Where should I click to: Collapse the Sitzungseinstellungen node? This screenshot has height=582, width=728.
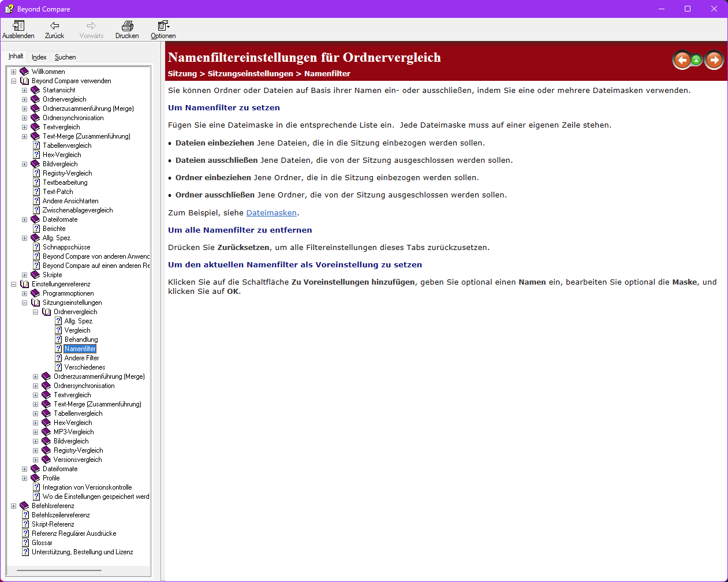point(24,303)
